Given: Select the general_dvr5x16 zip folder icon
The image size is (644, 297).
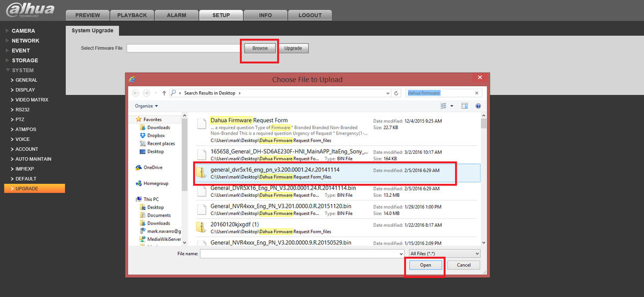Looking at the screenshot, I should (x=201, y=173).
